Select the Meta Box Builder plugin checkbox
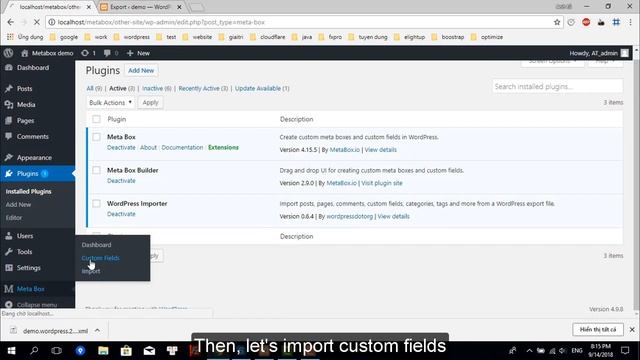Screen dimensions: 640x360 point(96,170)
